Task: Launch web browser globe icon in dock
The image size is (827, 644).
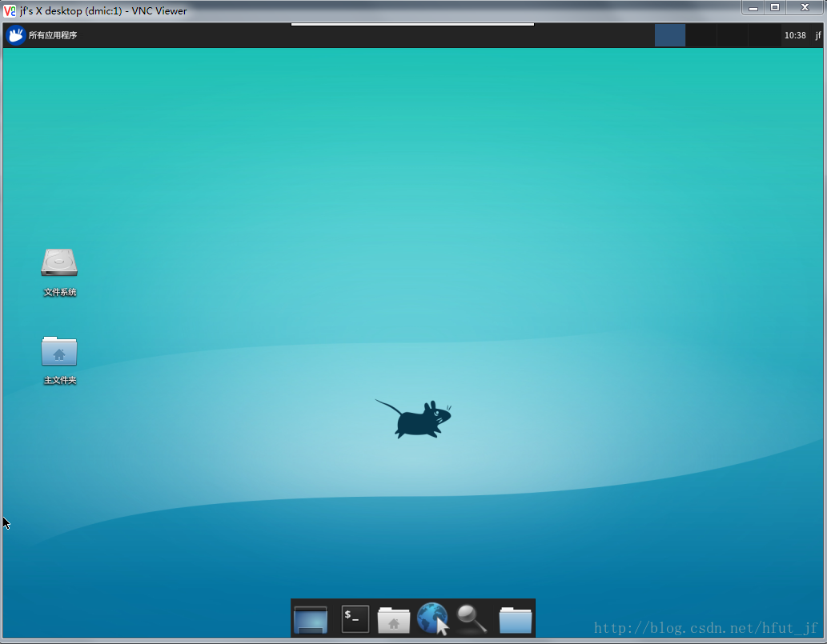Action: coord(432,618)
